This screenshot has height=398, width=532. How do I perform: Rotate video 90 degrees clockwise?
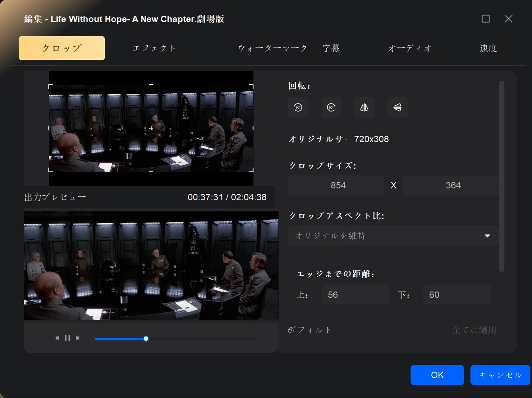(331, 107)
